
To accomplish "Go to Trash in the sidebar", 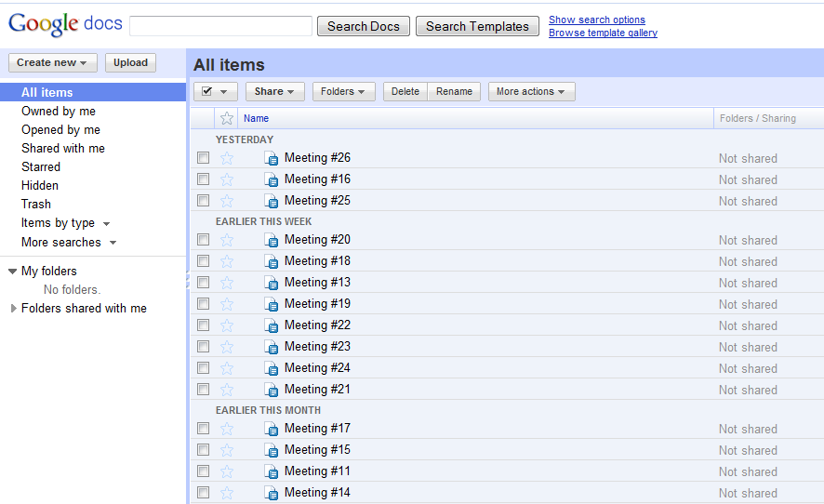I will click(36, 204).
